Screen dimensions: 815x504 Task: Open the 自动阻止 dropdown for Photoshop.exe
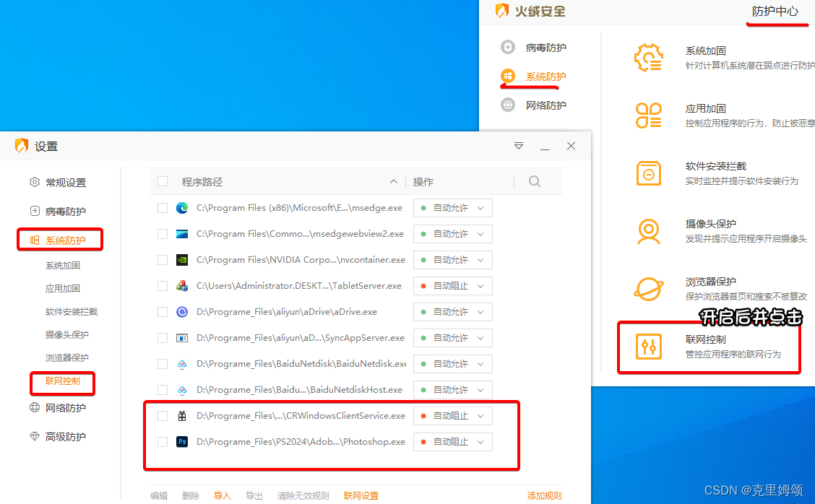(453, 442)
